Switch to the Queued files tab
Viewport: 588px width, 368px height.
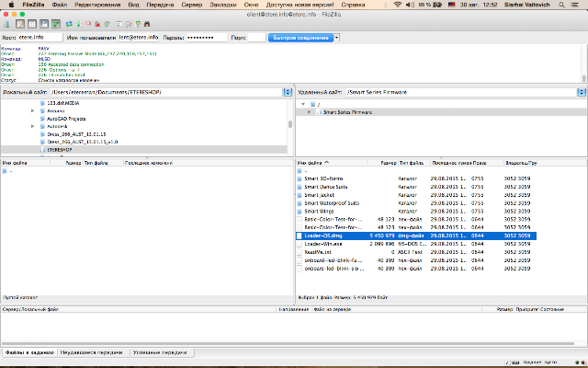[29, 352]
